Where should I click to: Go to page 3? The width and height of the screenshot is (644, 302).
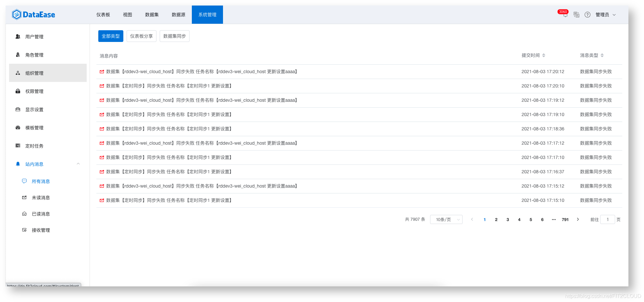point(508,219)
